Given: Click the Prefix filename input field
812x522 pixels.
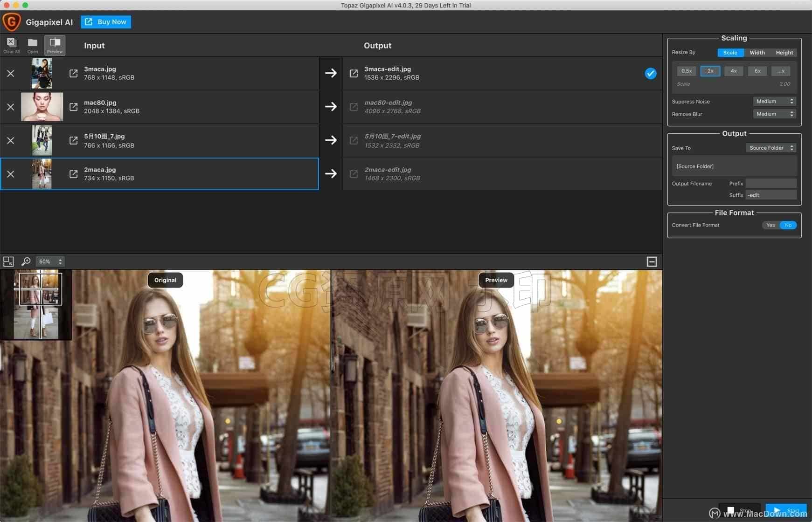Looking at the screenshot, I should [771, 183].
